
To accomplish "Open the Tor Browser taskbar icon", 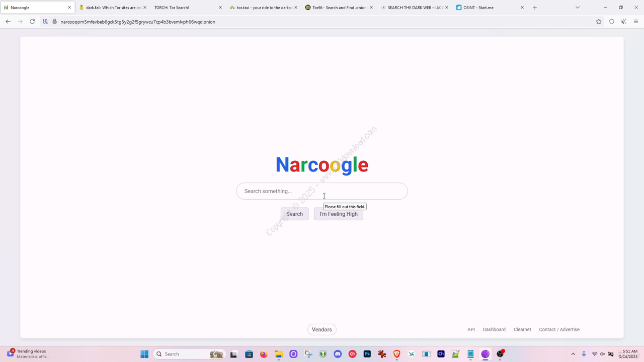I will coord(485,354).
